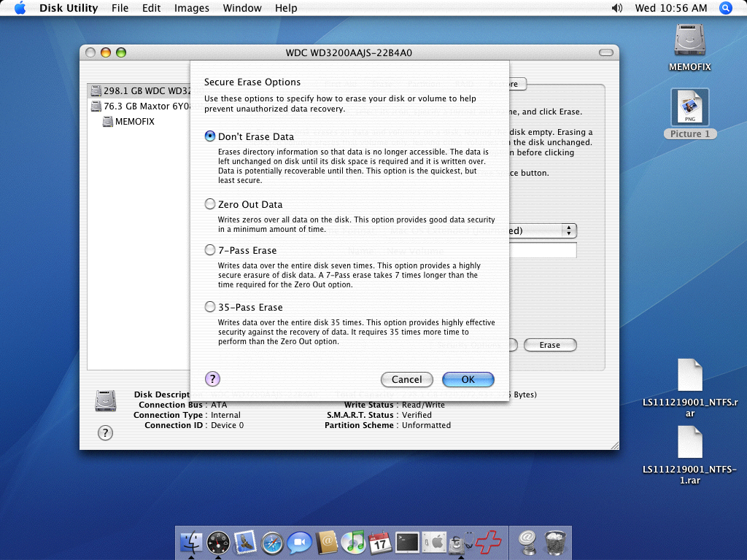Click the volume name text field
Image resolution: width=747 pixels, height=560 pixels.
tap(543, 250)
